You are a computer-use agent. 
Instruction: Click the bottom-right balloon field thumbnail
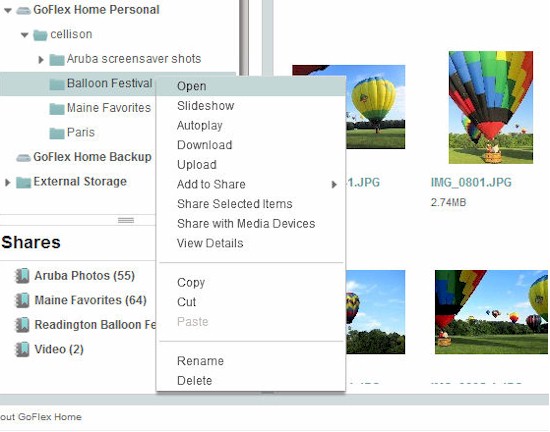(491, 312)
